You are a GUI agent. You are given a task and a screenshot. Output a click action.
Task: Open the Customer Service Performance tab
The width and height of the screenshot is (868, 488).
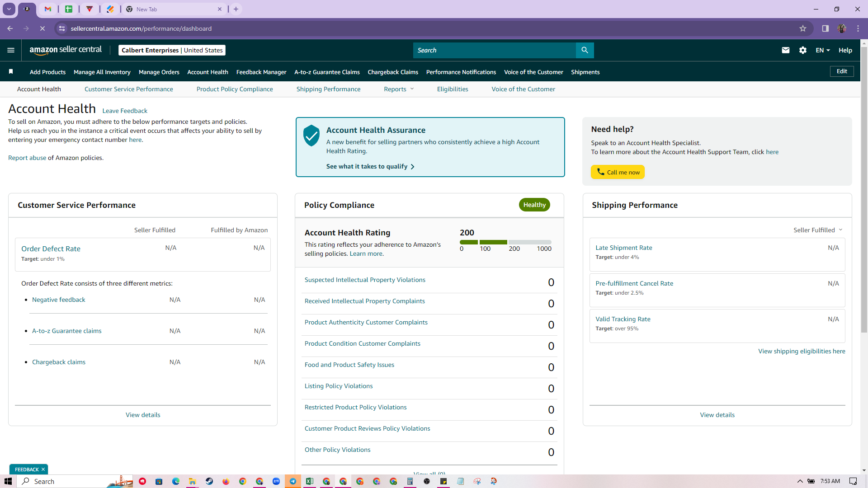pyautogui.click(x=129, y=89)
